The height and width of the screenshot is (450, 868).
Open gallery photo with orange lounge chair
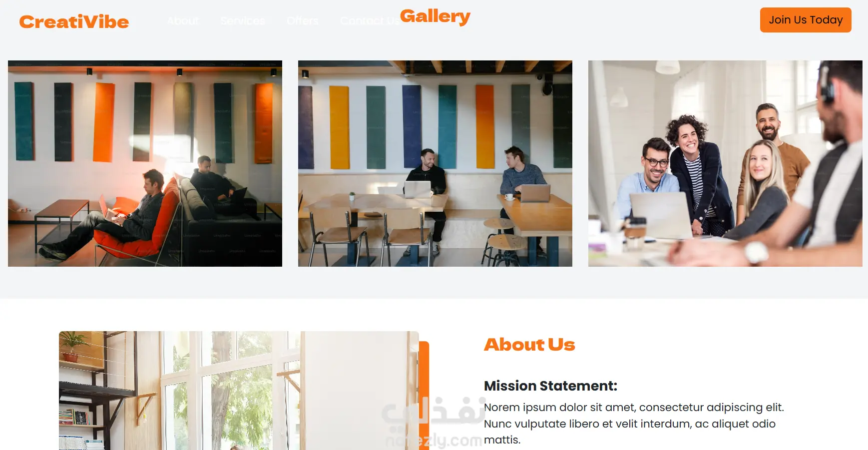coord(145,163)
